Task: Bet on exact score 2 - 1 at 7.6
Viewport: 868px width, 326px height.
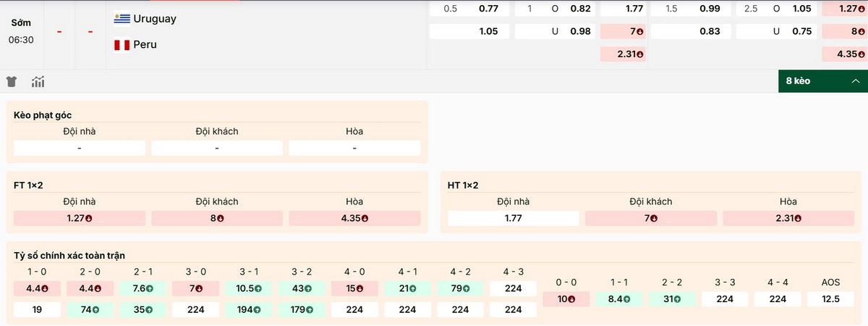Action: click(x=144, y=288)
